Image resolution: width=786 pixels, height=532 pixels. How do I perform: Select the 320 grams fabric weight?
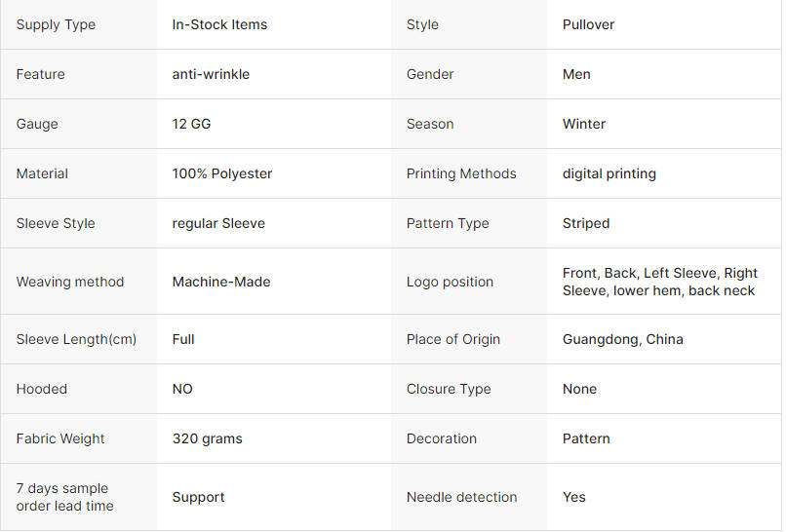tap(207, 438)
